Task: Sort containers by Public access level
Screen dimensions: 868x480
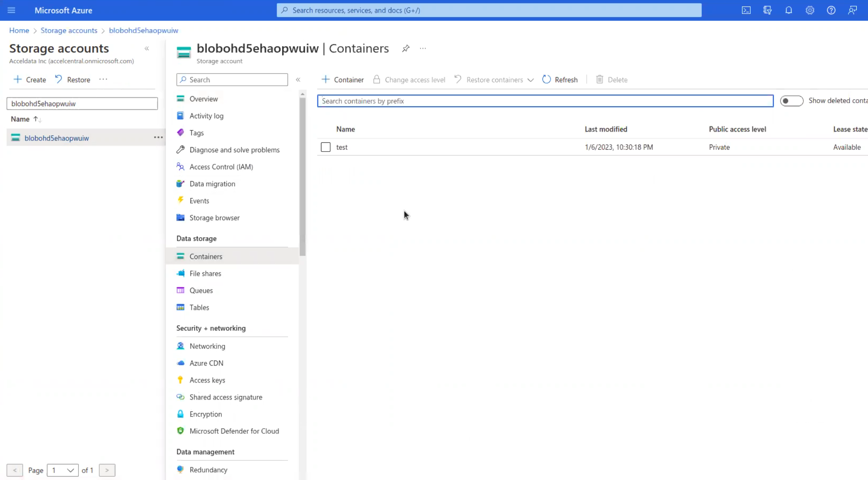Action: 737,129
